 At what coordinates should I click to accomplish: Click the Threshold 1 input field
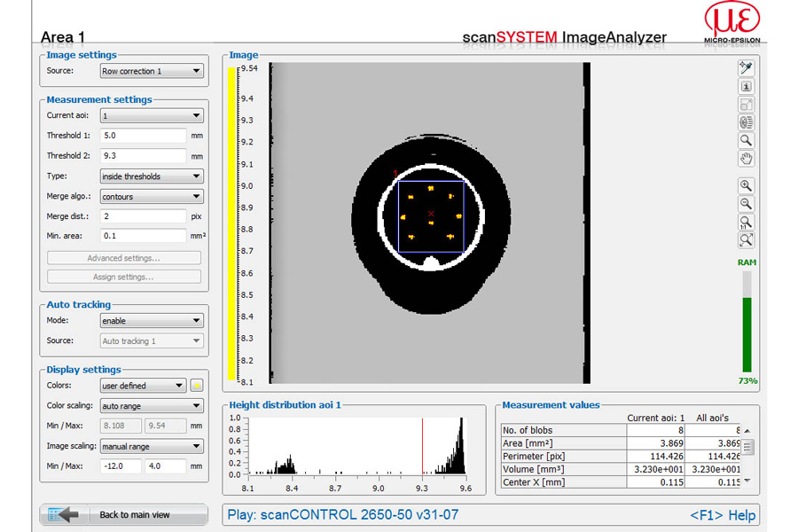point(143,136)
